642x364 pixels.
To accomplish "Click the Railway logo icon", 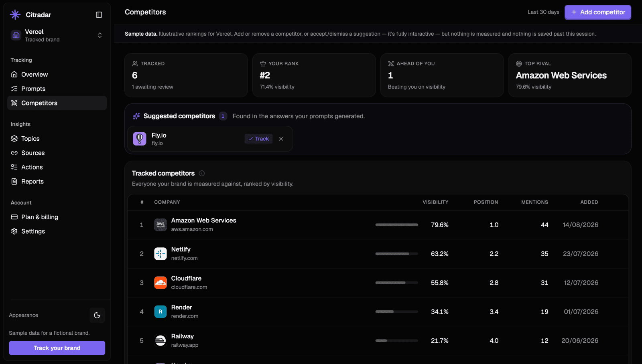I will [x=160, y=340].
